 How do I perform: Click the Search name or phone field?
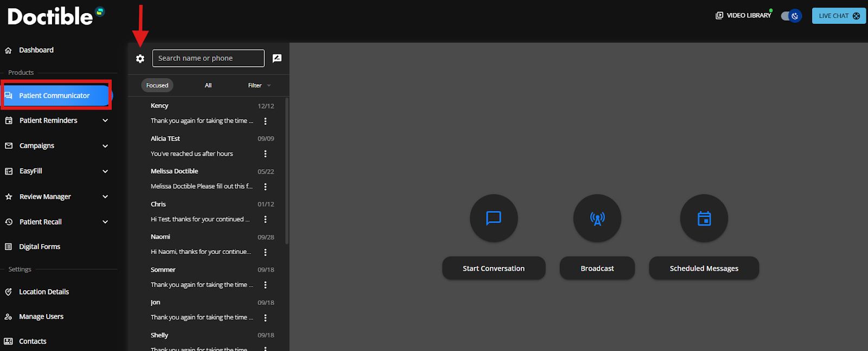coord(208,59)
